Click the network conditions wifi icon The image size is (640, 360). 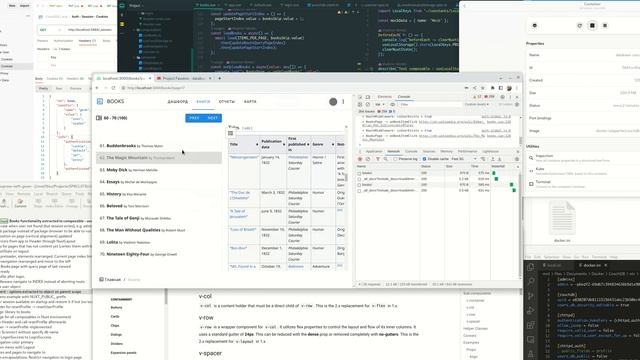[x=483, y=159]
